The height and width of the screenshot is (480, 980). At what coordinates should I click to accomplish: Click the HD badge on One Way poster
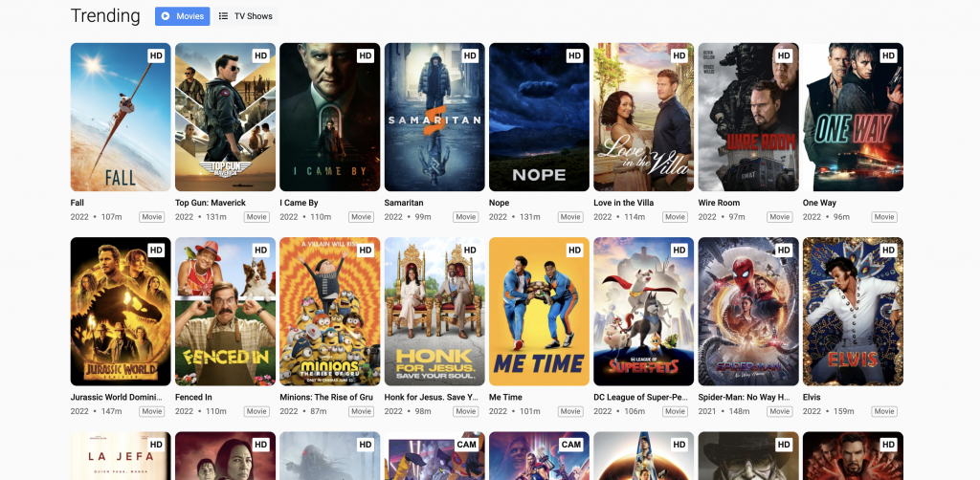(888, 55)
